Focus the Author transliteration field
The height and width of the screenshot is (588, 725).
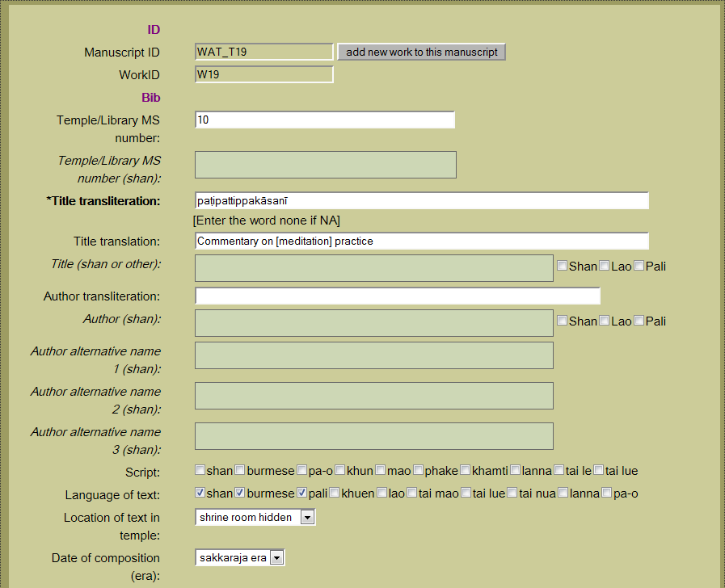[x=398, y=296]
